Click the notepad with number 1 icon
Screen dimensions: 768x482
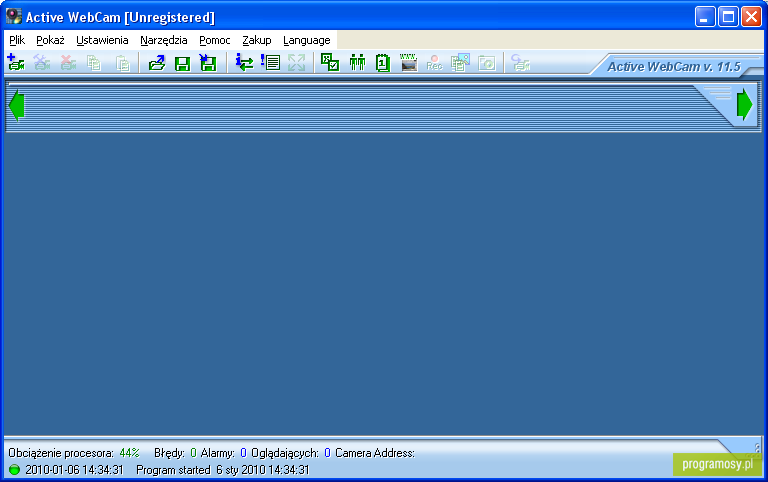pos(383,63)
